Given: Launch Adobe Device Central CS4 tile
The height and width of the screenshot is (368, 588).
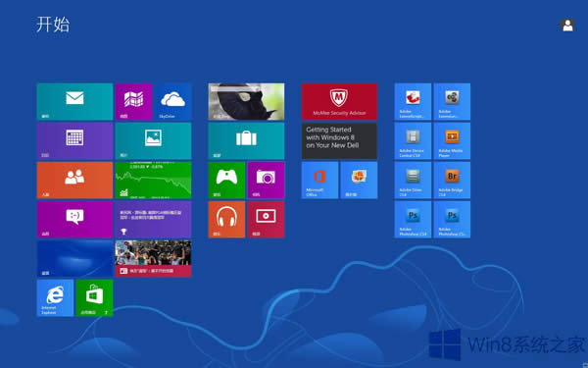Looking at the screenshot, I should pos(413,140).
